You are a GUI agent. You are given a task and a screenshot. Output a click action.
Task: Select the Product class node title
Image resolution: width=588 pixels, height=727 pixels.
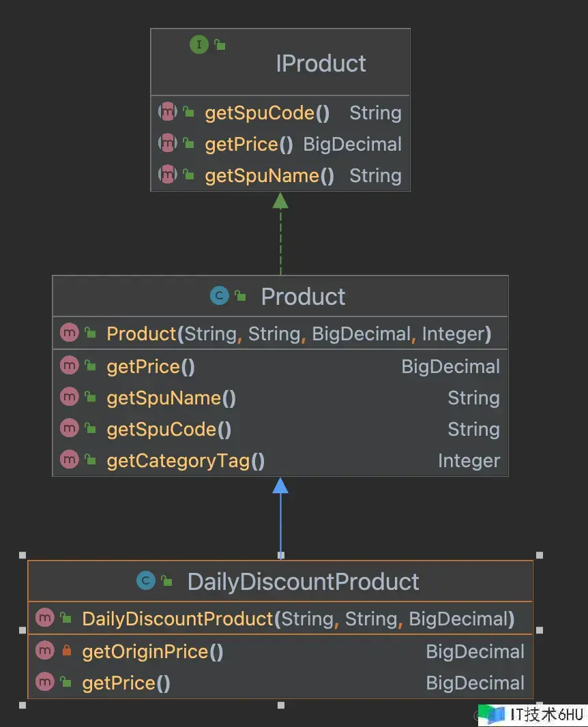303,297
